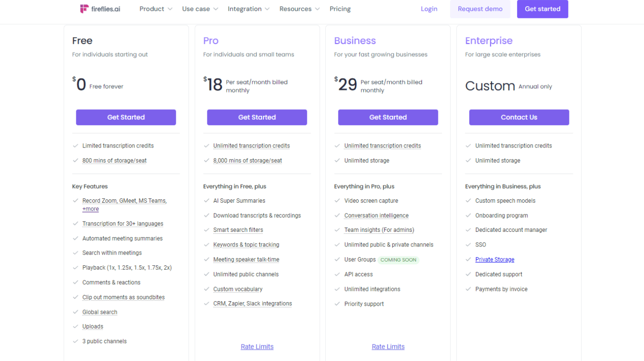
Task: Expand the Product dropdown menu
Action: 156,9
